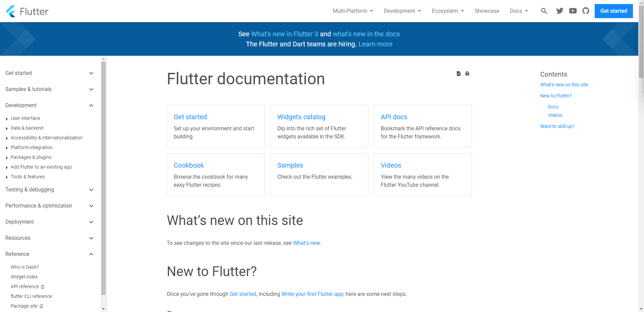Jump to New to Flutter? in Contents
This screenshot has height=312, width=644.
tap(556, 96)
